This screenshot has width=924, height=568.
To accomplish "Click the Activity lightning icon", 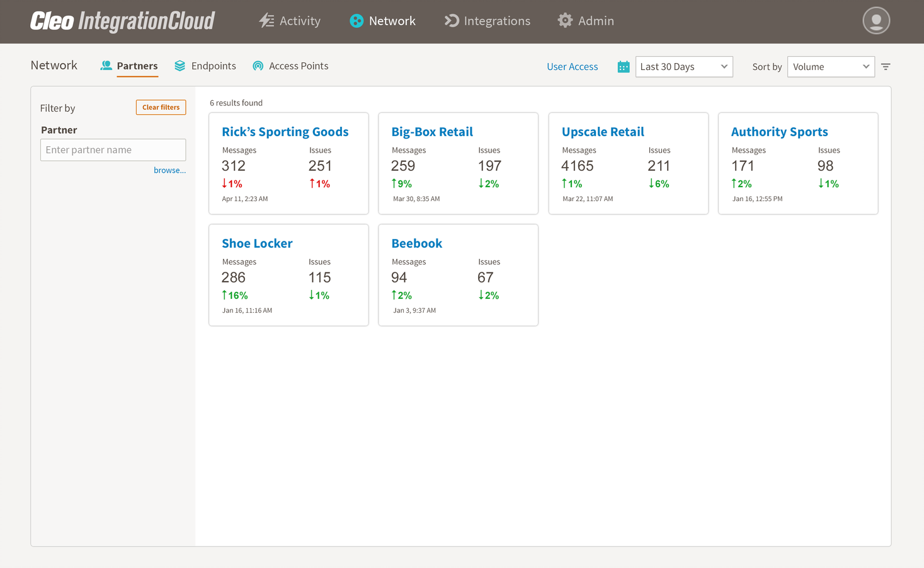I will pyautogui.click(x=266, y=21).
